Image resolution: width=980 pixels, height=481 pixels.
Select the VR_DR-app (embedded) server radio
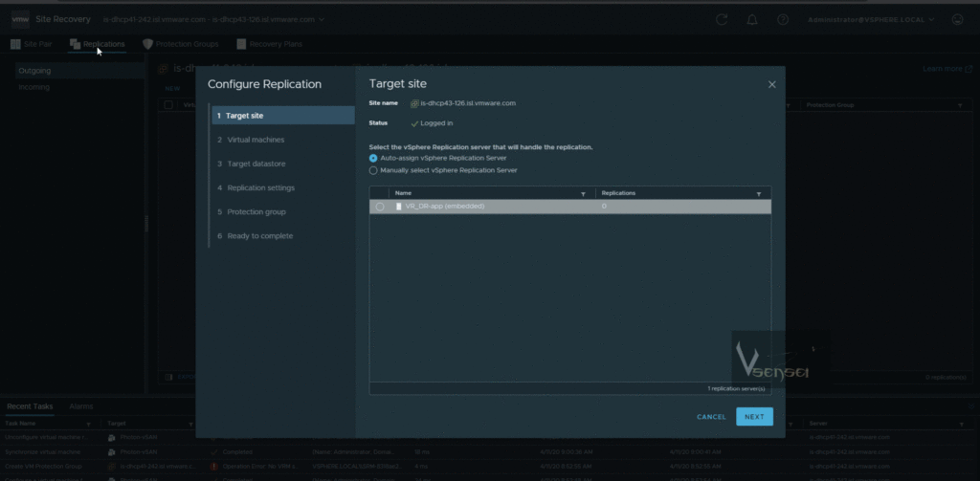(x=380, y=207)
